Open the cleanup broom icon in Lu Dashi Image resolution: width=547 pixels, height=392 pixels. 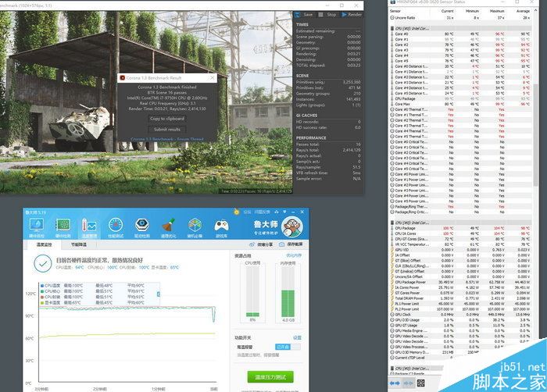click(169, 226)
